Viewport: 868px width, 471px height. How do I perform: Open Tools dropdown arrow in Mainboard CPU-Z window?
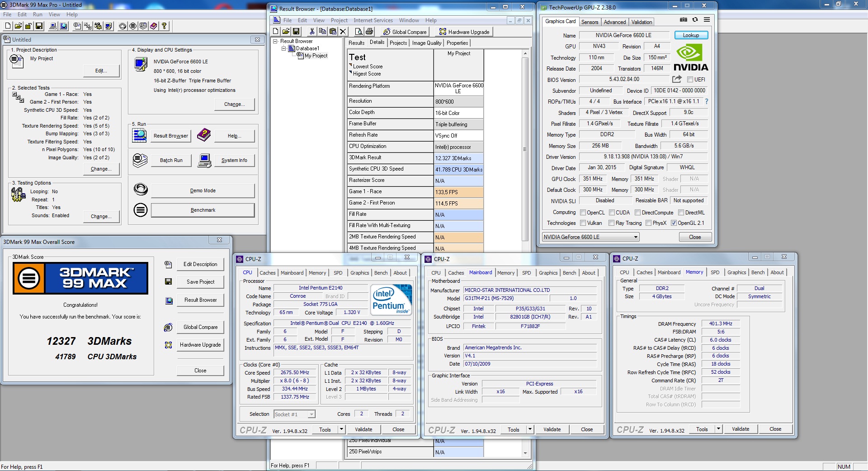tap(530, 429)
